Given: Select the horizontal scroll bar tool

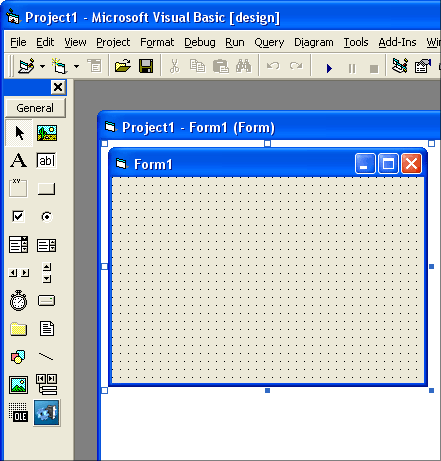Looking at the screenshot, I should (19, 273).
